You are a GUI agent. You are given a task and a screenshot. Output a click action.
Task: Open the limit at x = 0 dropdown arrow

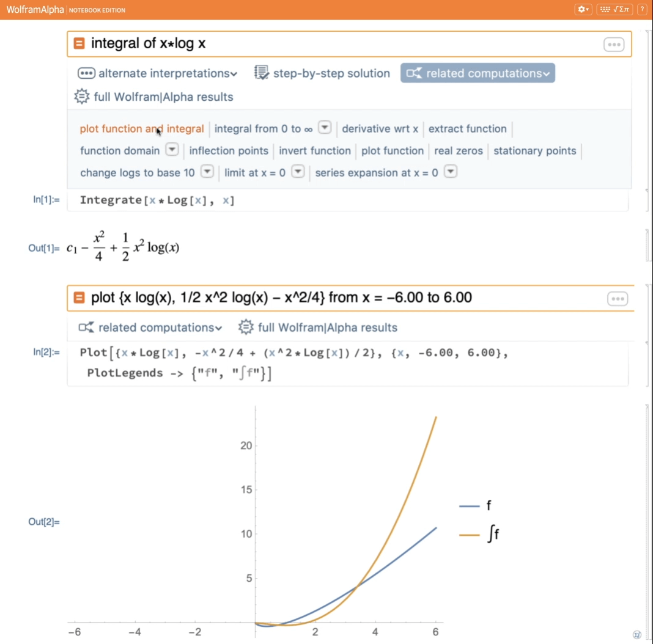298,172
